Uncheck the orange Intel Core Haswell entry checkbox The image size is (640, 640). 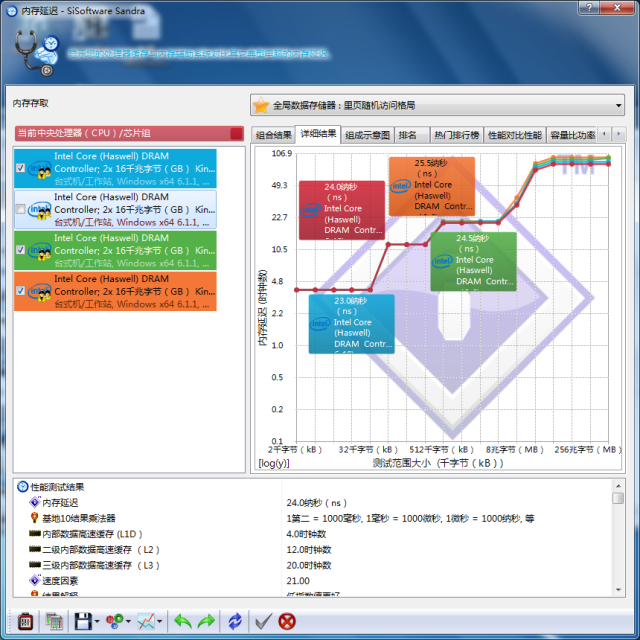(x=20, y=291)
